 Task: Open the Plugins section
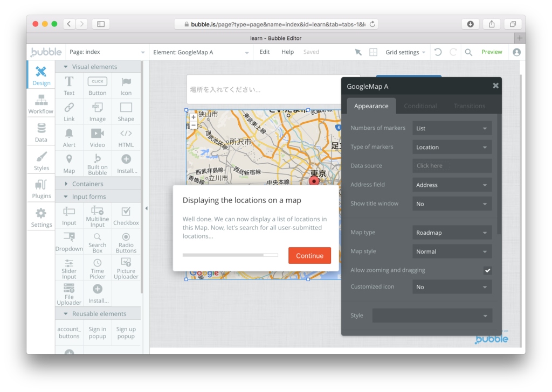coord(41,189)
